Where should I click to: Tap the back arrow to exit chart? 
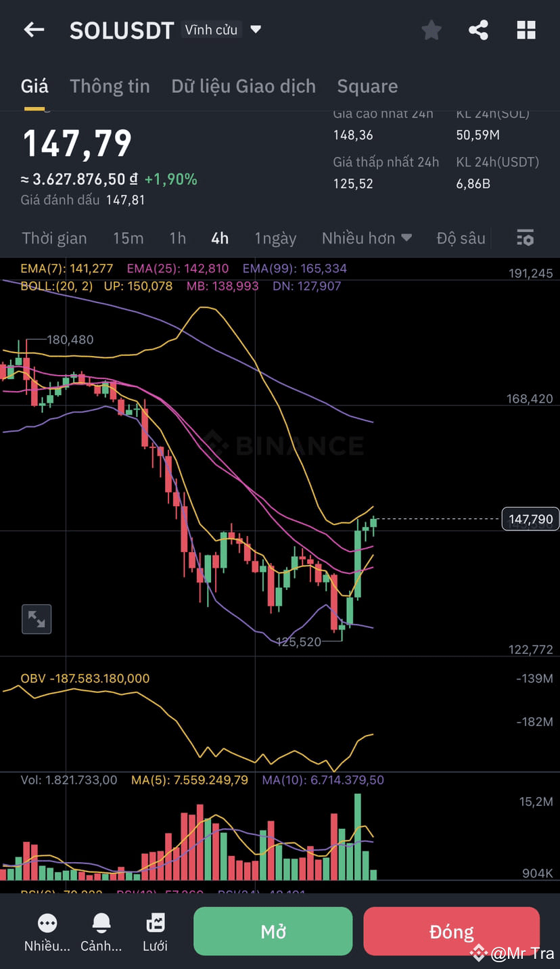tap(34, 30)
